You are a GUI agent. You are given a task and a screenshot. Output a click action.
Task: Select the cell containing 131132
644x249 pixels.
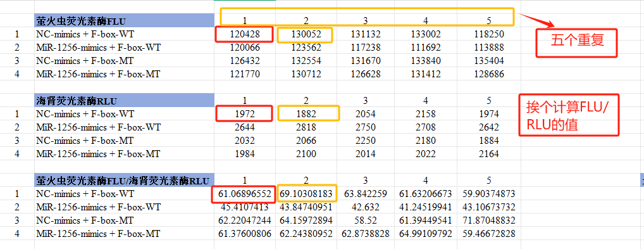click(x=366, y=34)
